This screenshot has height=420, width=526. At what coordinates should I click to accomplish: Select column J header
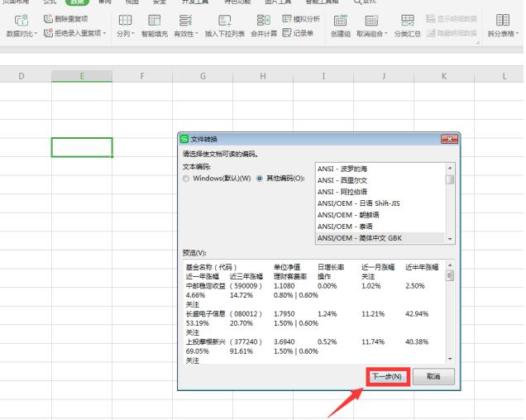(384, 76)
